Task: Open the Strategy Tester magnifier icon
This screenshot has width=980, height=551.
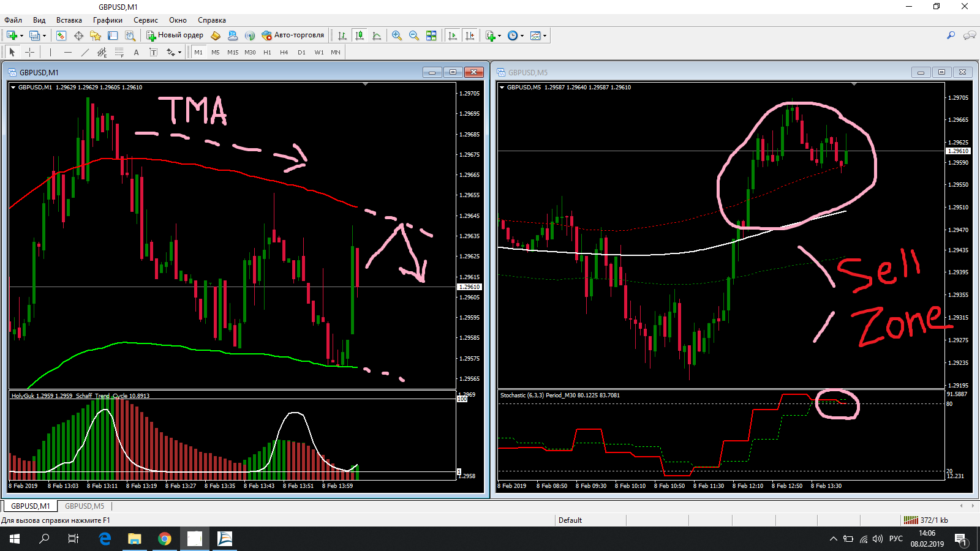Action: 130,36
